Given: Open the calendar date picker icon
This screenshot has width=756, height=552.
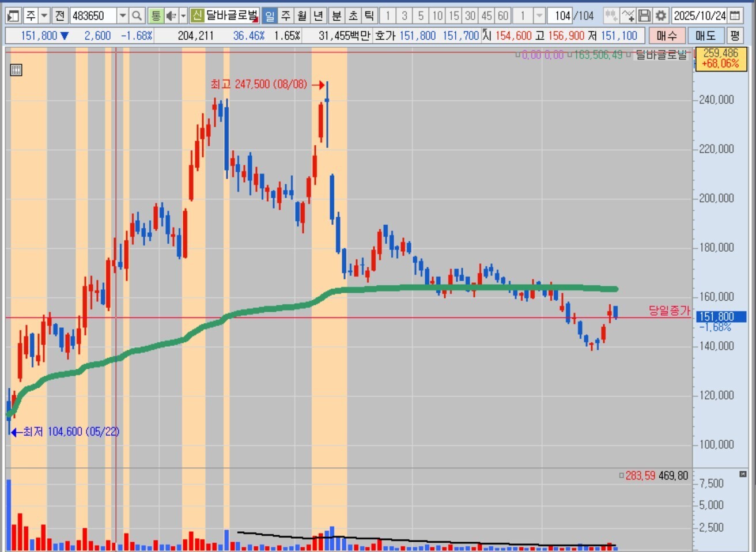Looking at the screenshot, I should (x=735, y=16).
